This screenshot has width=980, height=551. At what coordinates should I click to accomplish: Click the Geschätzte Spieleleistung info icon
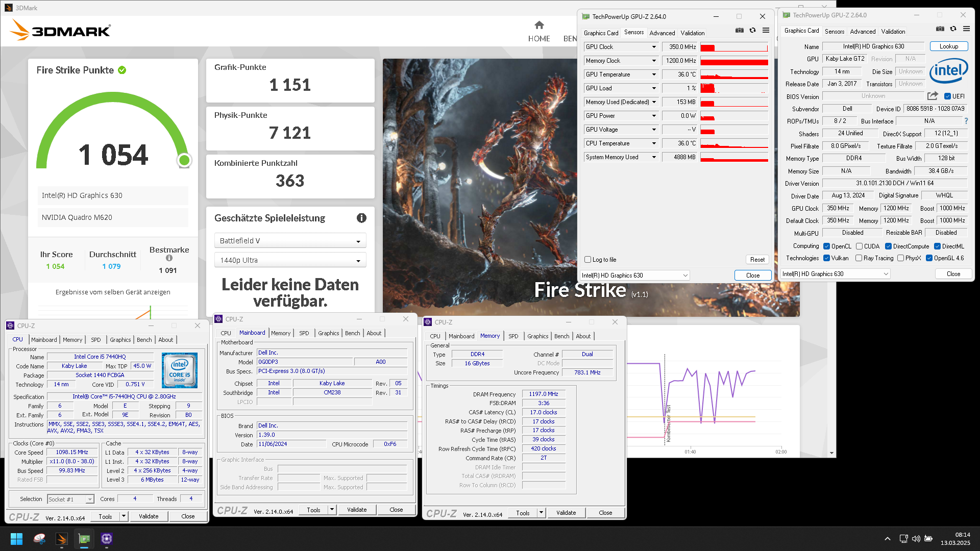(361, 218)
